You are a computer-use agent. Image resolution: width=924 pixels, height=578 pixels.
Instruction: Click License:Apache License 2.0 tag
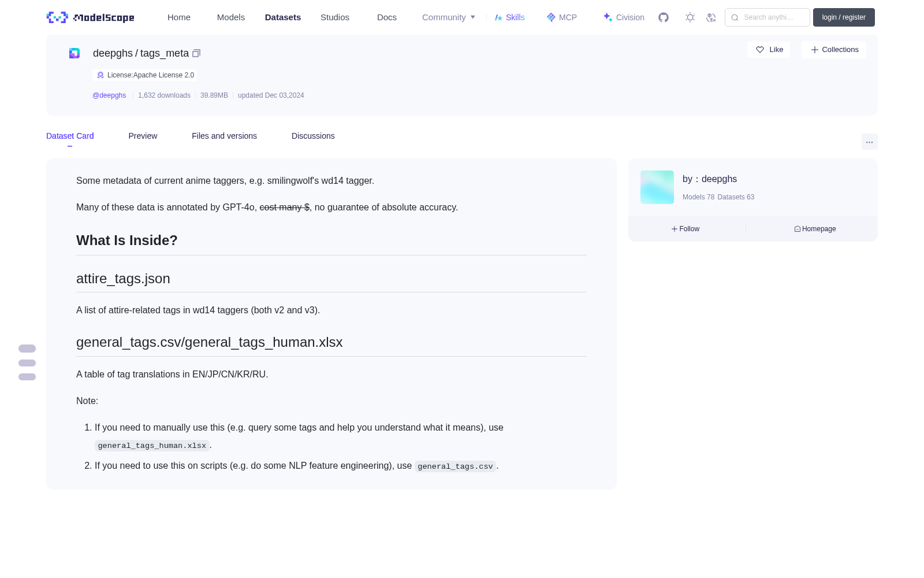(x=144, y=75)
